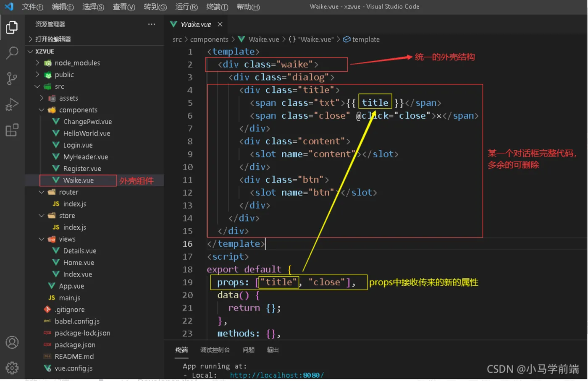
Task: Expand the 打开的编辑器 section
Action: coord(30,39)
